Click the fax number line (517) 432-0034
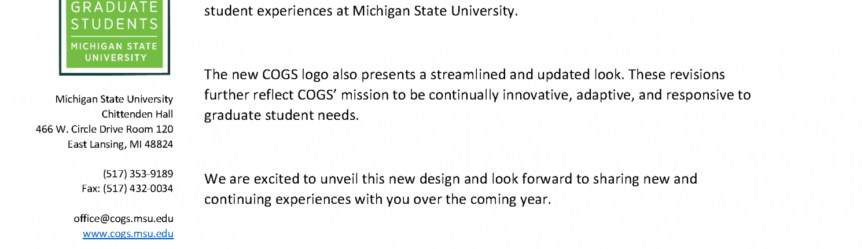 coord(127,189)
